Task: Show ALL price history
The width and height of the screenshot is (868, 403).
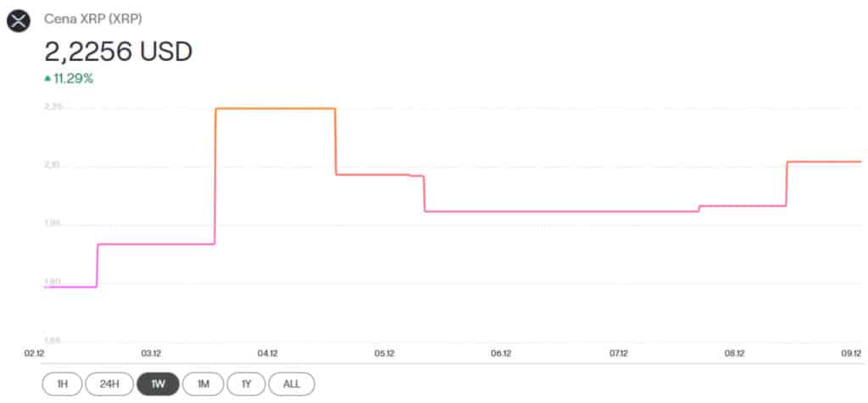Action: click(x=291, y=384)
